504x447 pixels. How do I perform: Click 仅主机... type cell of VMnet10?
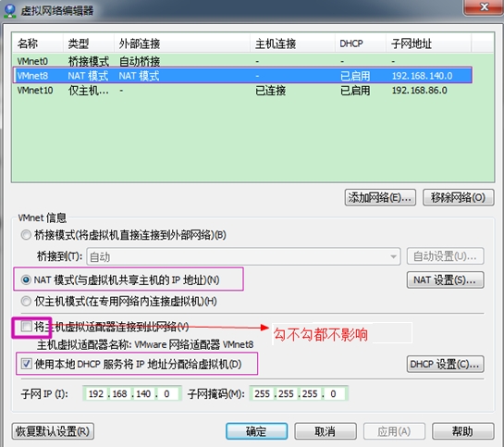pos(89,91)
